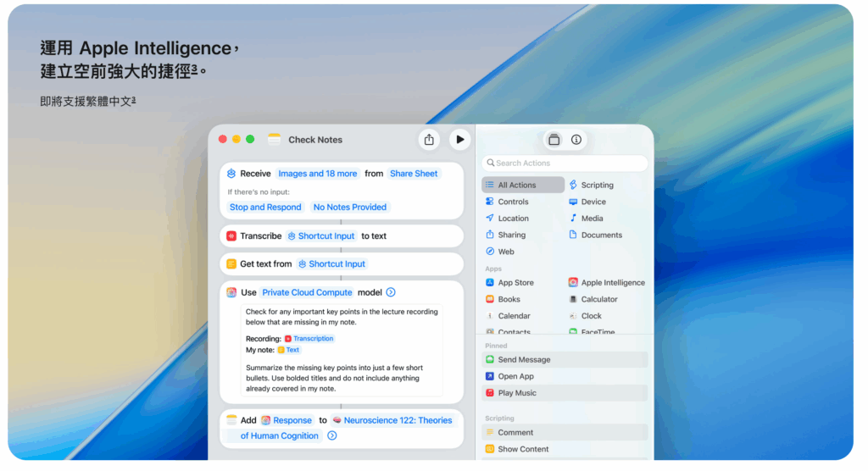The width and height of the screenshot is (868, 471).
Task: Run the shortcut with Play button
Action: (459, 140)
